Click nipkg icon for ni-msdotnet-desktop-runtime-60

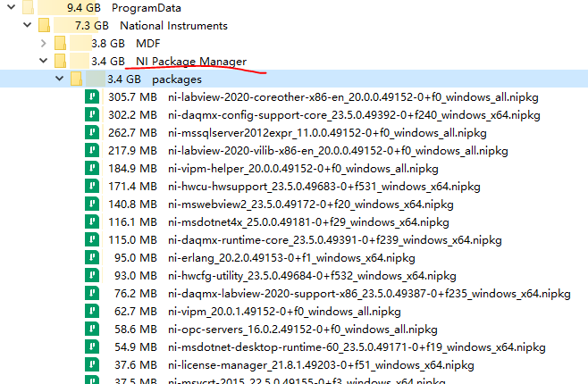(92, 346)
